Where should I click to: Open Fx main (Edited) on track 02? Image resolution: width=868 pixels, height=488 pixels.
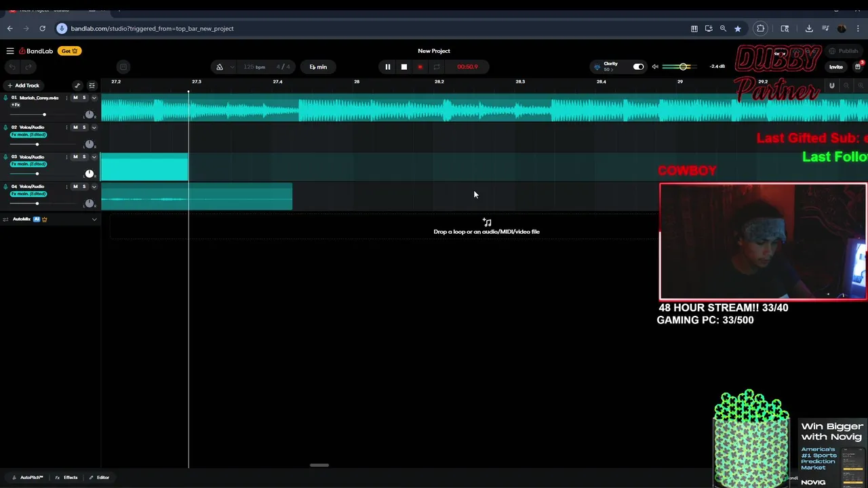point(28,135)
